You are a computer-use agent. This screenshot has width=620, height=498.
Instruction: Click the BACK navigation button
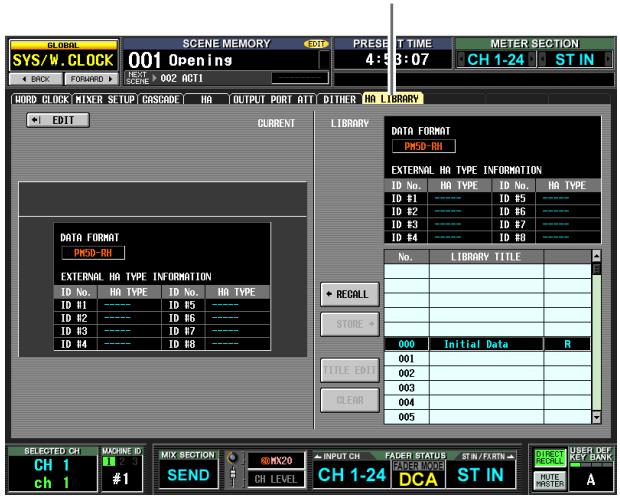click(36, 79)
